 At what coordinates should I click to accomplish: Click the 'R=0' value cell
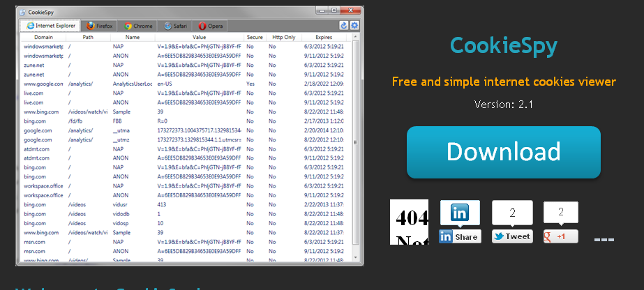[x=163, y=121]
